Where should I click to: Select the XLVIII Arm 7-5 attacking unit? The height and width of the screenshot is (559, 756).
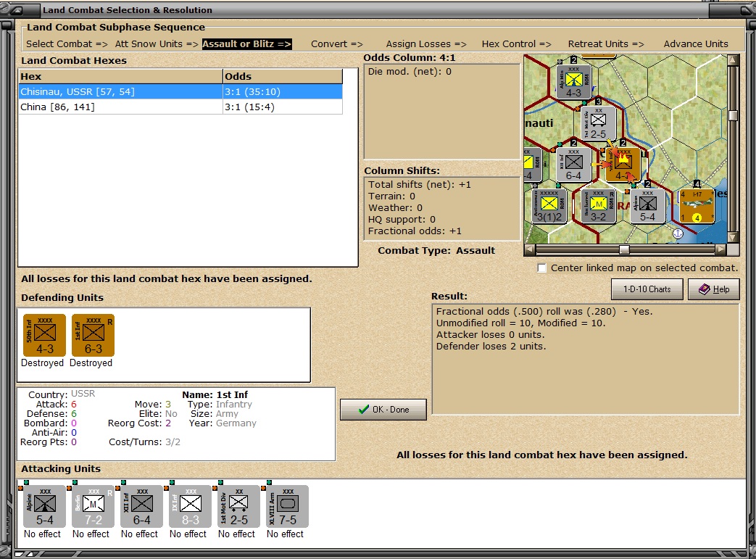click(287, 506)
